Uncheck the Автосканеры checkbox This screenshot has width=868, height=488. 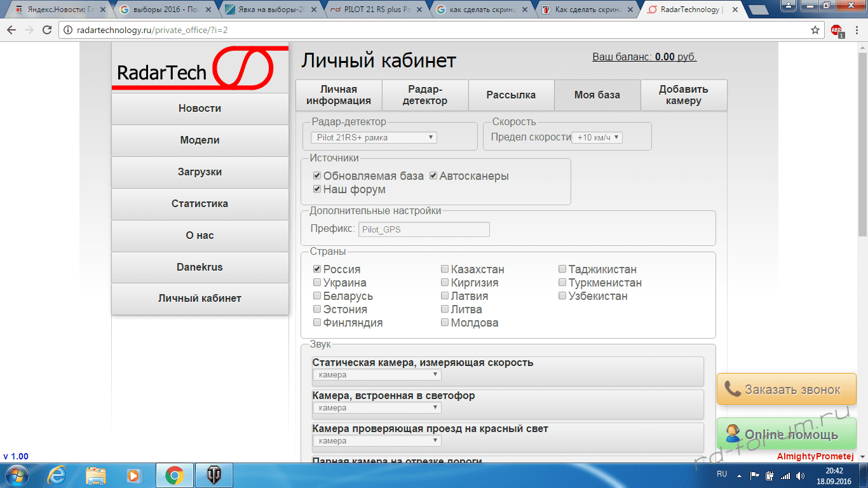[x=433, y=176]
